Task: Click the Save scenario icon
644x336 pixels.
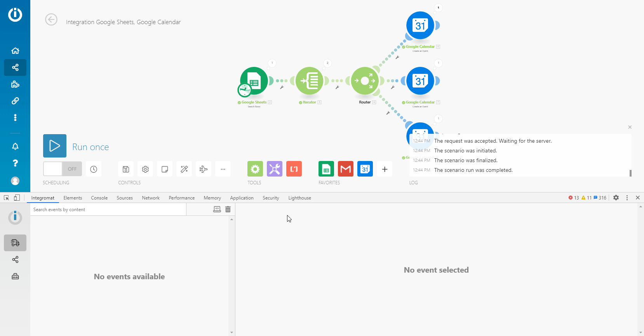Action: tap(126, 169)
